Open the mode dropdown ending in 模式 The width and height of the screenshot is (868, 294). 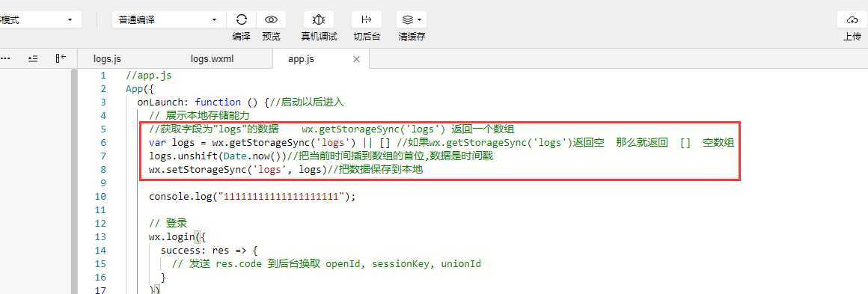tap(39, 20)
